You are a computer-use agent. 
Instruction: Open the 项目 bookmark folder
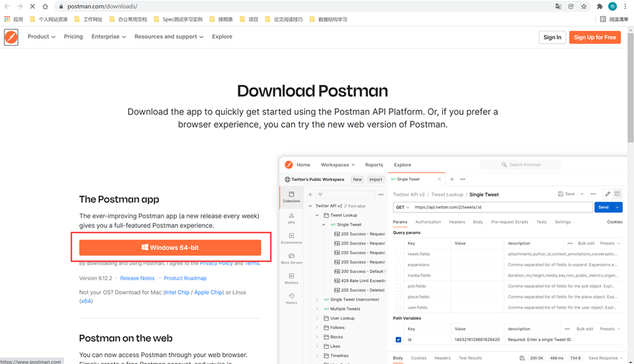249,19
